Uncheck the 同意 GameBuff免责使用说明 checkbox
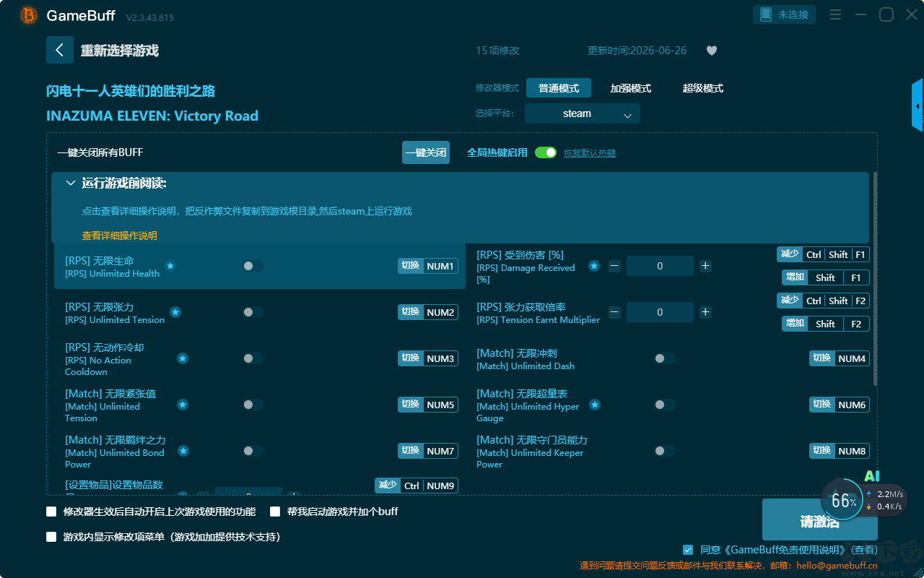The image size is (924, 578). pyautogui.click(x=688, y=550)
